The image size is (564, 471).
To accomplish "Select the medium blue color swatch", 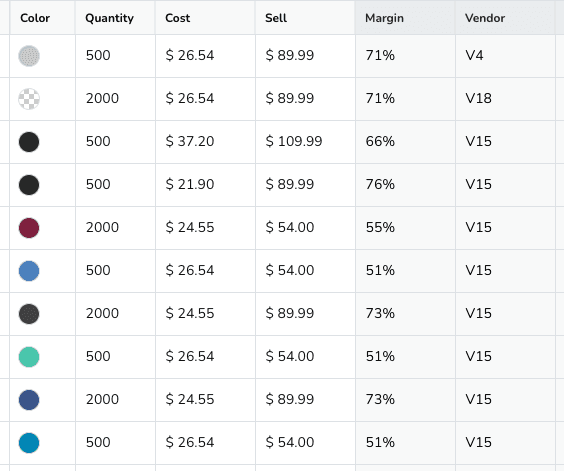I will pos(29,271).
